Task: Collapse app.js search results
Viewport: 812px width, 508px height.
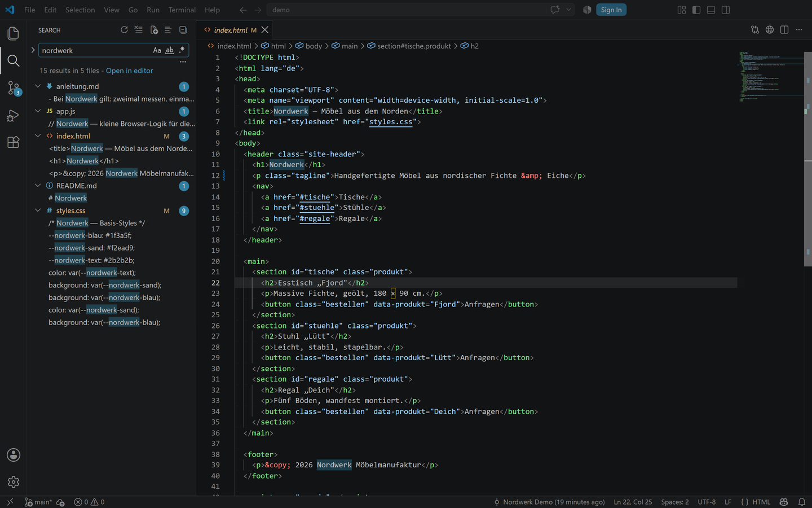Action: (x=38, y=111)
